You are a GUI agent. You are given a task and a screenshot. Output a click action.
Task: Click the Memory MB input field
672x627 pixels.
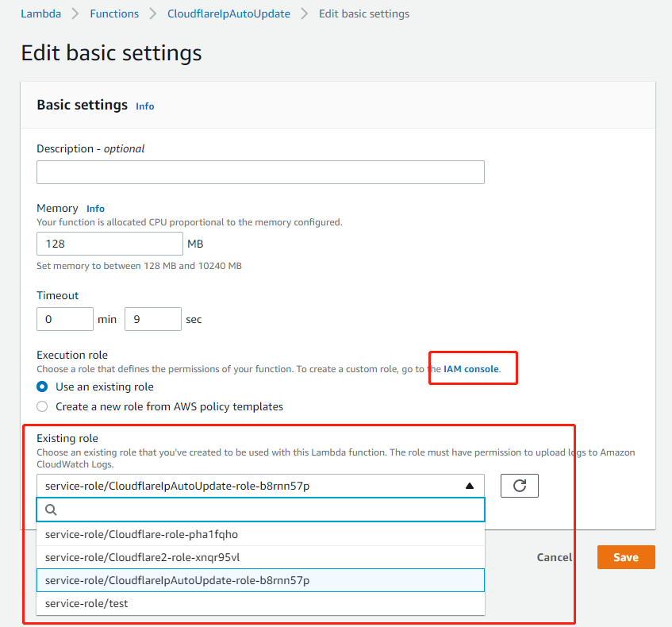point(109,244)
